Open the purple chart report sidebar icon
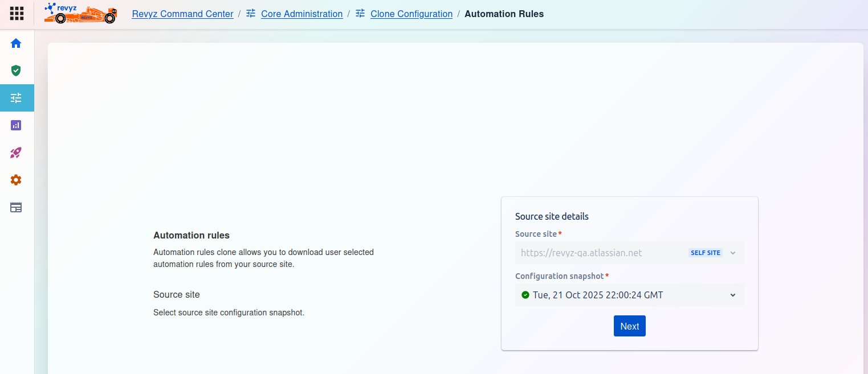This screenshot has width=868, height=374. [16, 125]
